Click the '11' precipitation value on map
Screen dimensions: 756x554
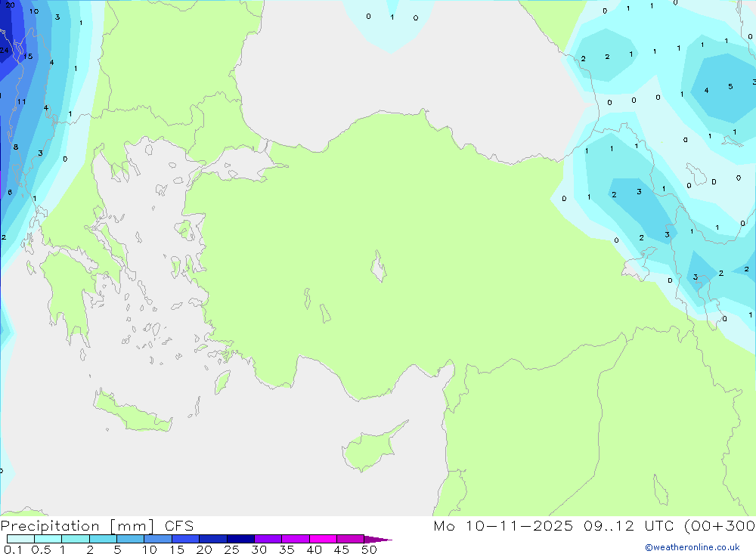coord(21,102)
